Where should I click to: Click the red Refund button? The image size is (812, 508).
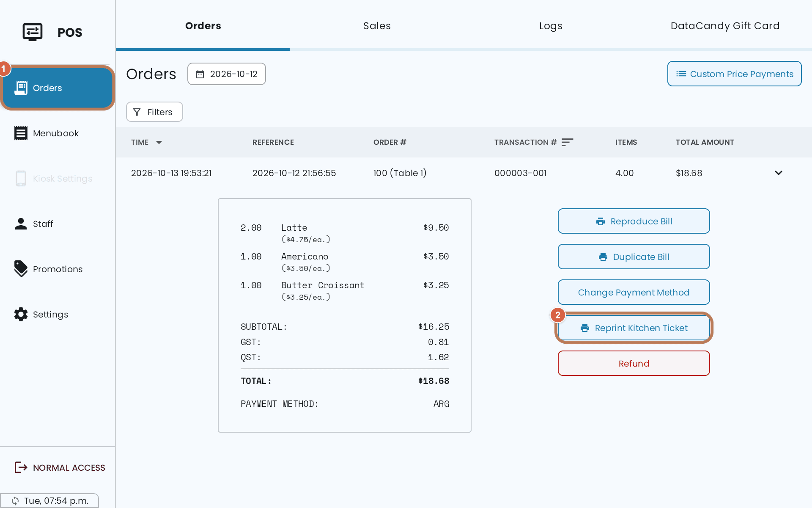(x=634, y=363)
